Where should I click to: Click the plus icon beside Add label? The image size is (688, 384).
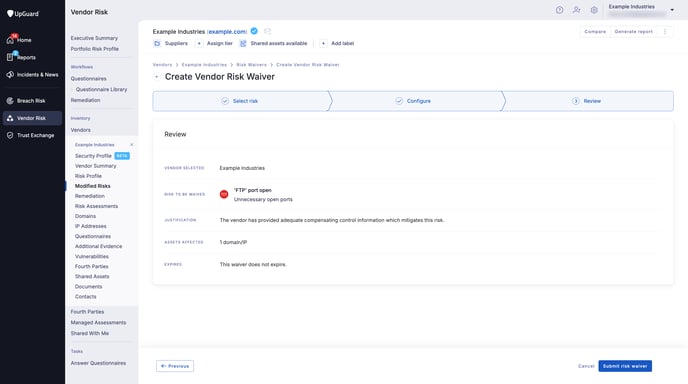323,43
